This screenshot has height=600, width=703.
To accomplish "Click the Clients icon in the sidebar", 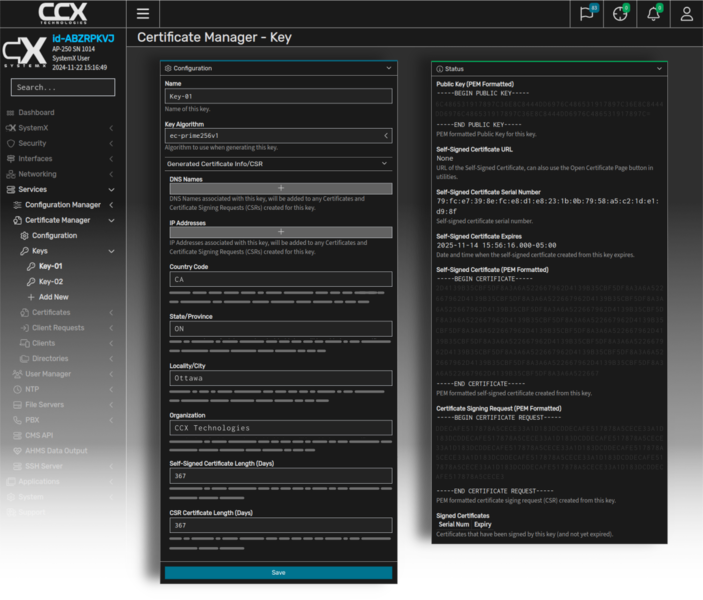I will tap(24, 343).
